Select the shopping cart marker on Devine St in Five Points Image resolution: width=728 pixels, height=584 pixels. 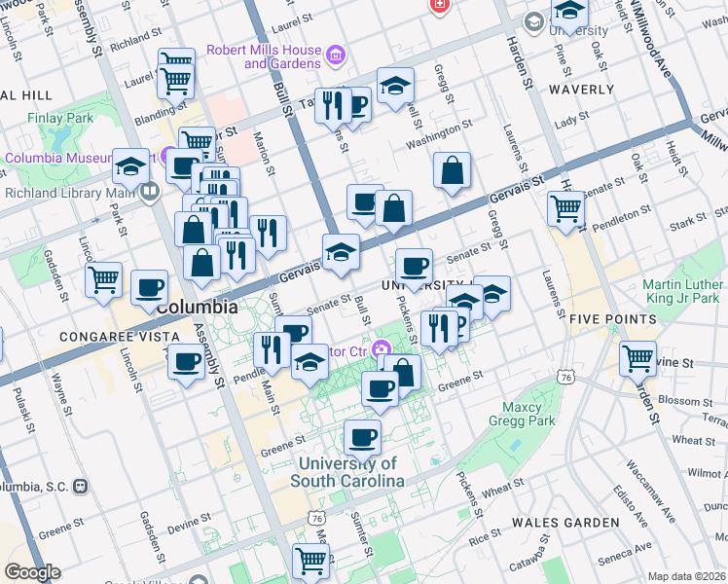pos(637,360)
